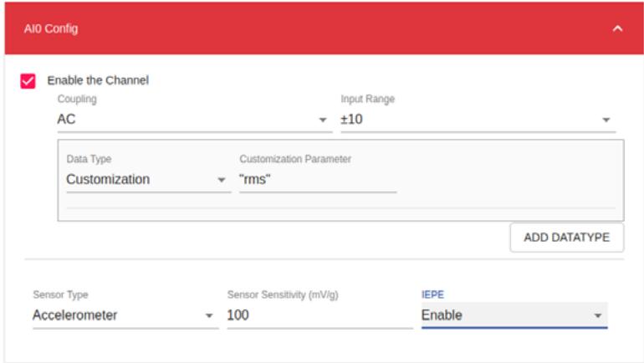Image resolution: width=644 pixels, height=363 pixels.
Task: Open the Input Range ±10 dropdown
Action: click(478, 120)
